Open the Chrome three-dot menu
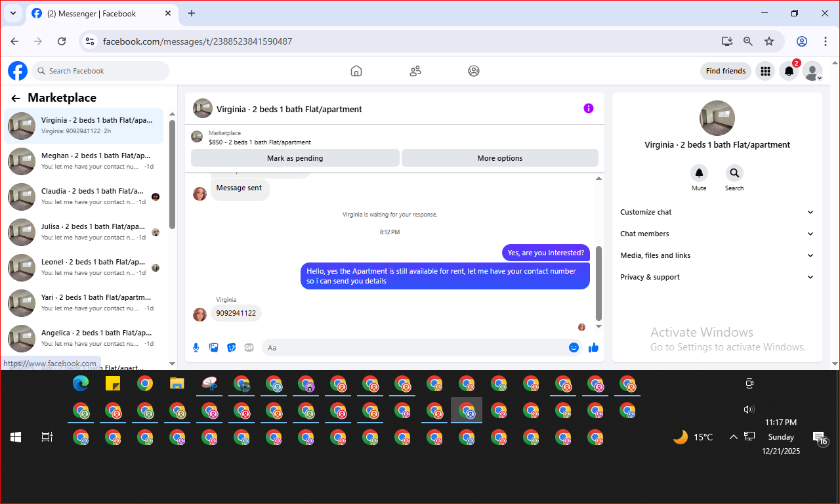Viewport: 840px width, 504px height. (826, 41)
